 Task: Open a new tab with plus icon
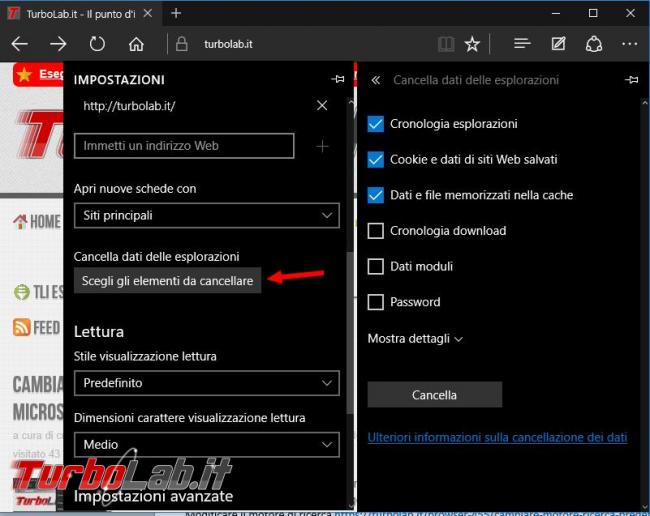tap(176, 13)
